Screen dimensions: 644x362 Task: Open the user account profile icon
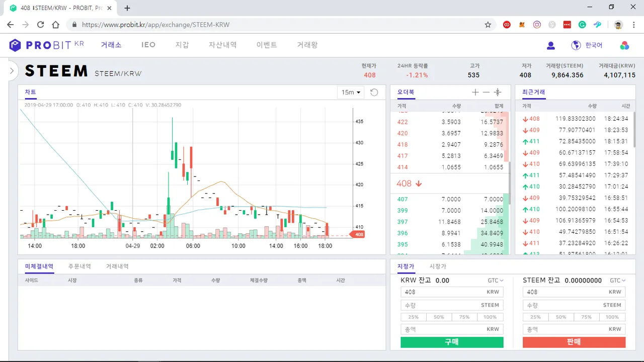[551, 45]
